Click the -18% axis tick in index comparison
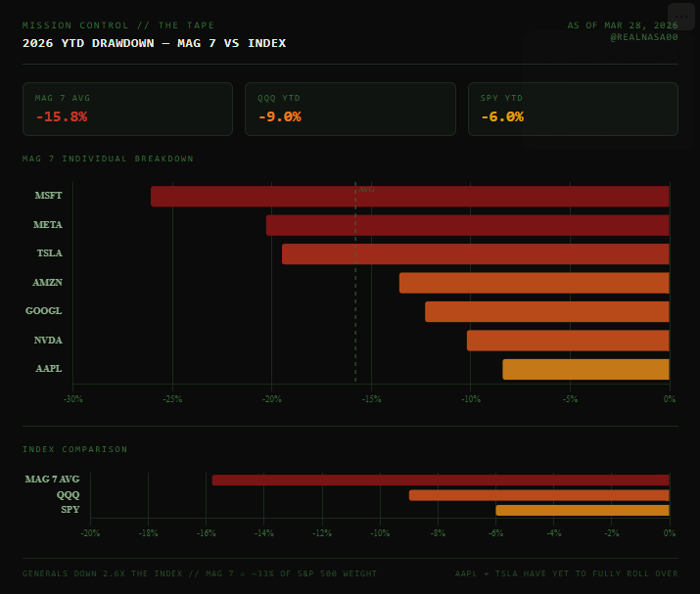700x594 pixels. tap(148, 533)
